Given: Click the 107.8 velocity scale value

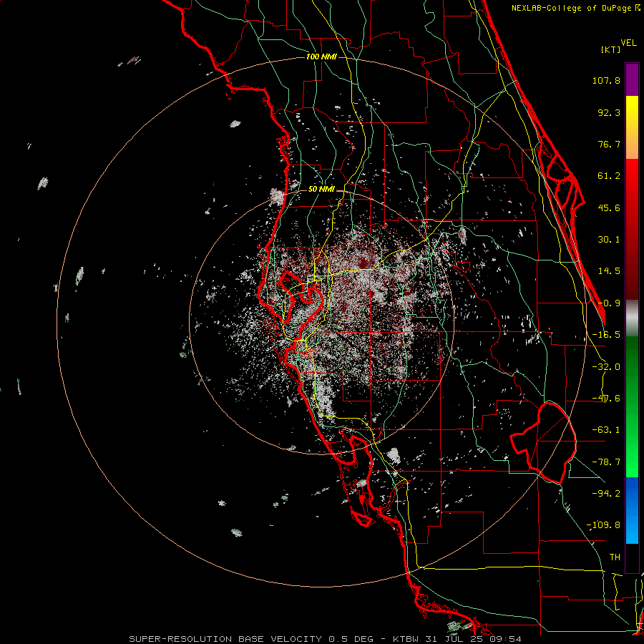Looking at the screenshot, I should pos(606,80).
